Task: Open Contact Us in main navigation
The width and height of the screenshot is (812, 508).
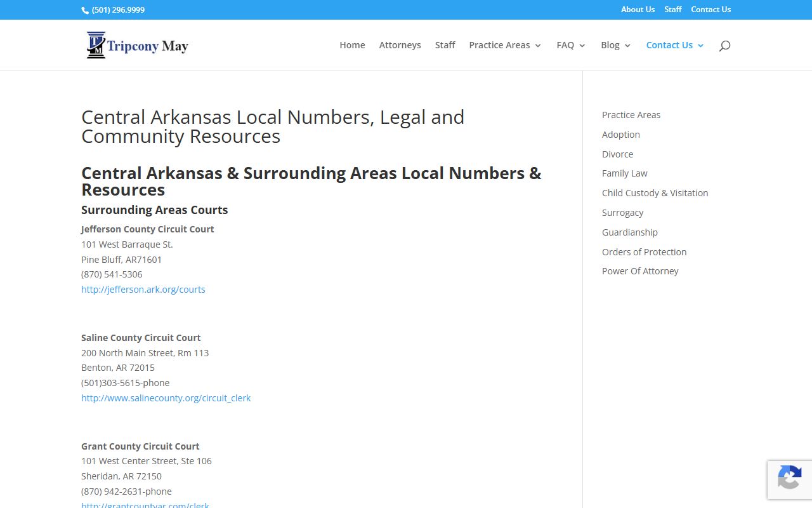Action: pos(669,45)
